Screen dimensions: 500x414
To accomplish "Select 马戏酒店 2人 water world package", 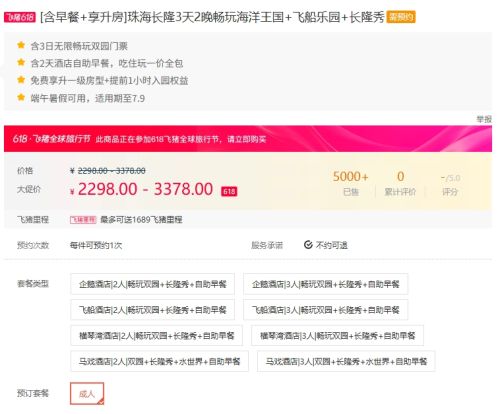I will tap(159, 361).
